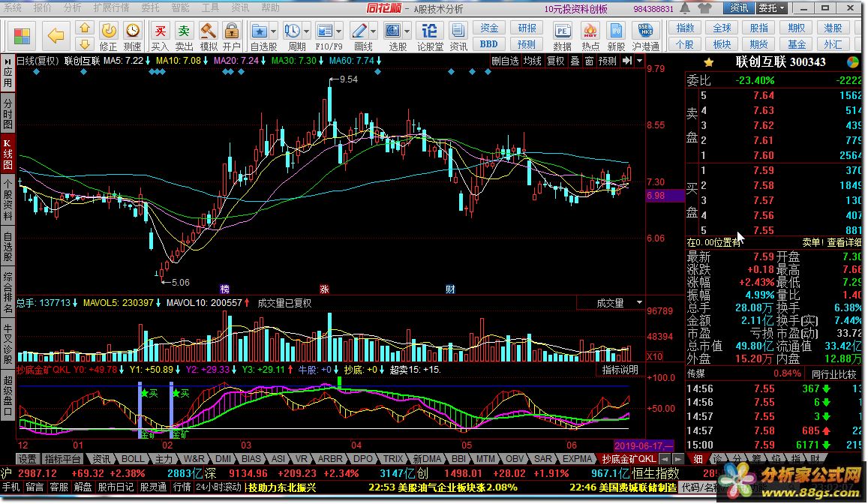Click the pie chart icon beside 300343
This screenshot has height=504, width=868.
click(x=852, y=62)
